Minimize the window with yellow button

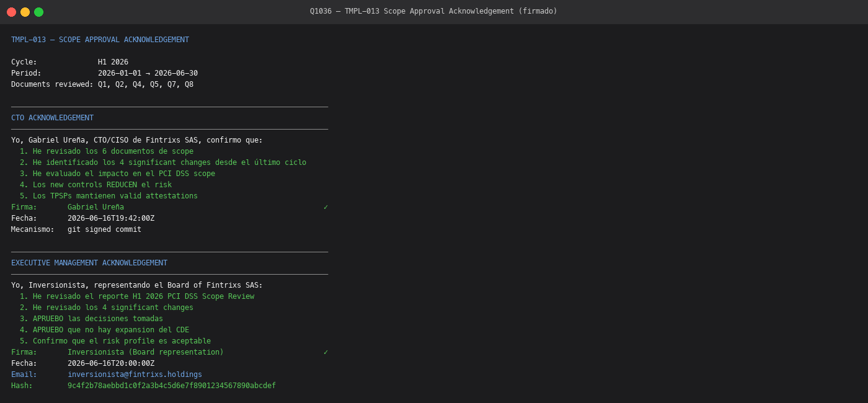point(25,12)
